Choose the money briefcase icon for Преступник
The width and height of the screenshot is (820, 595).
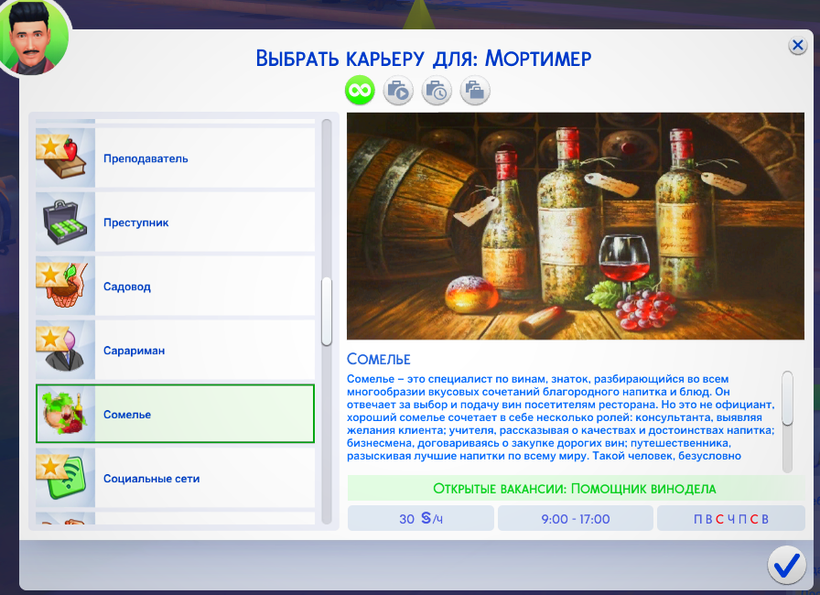click(x=65, y=222)
